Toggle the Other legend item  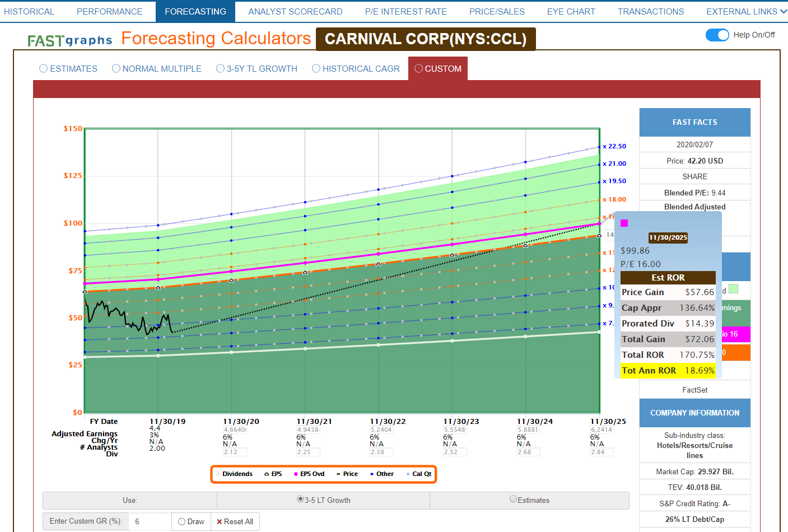(x=382, y=474)
